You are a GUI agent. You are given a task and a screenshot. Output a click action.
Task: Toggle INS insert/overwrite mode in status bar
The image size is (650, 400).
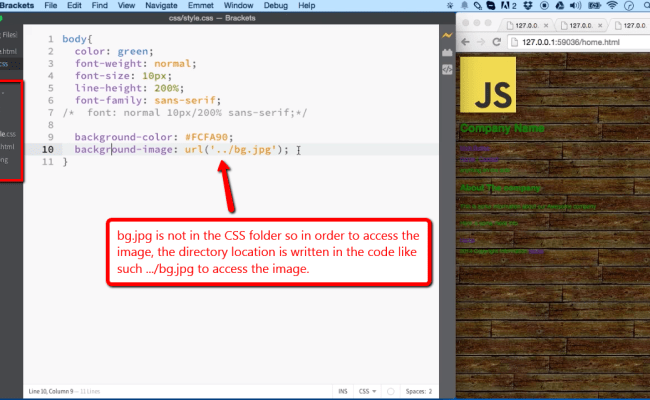point(343,391)
